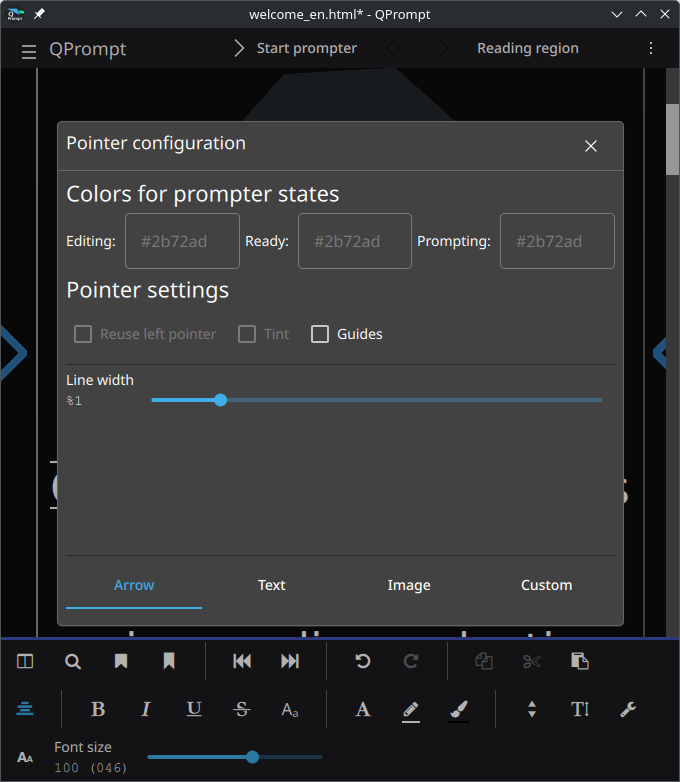Jump to previous marker icon

[242, 661]
